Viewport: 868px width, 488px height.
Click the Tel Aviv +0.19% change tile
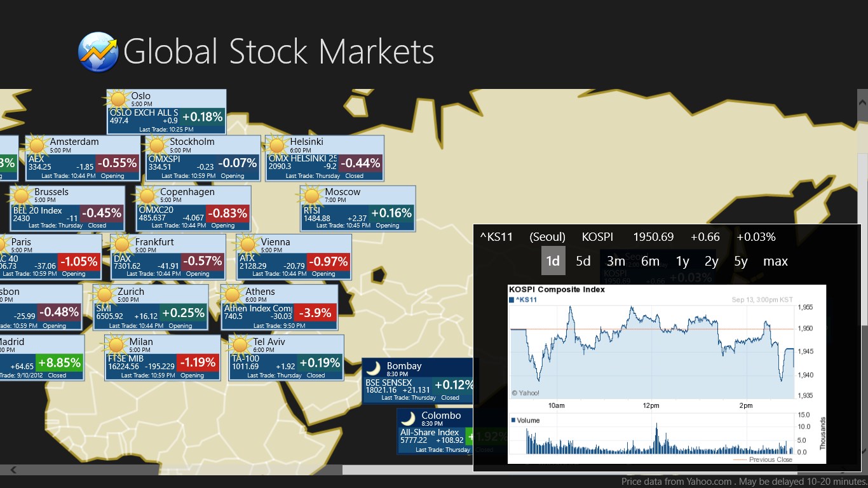pyautogui.click(x=320, y=363)
